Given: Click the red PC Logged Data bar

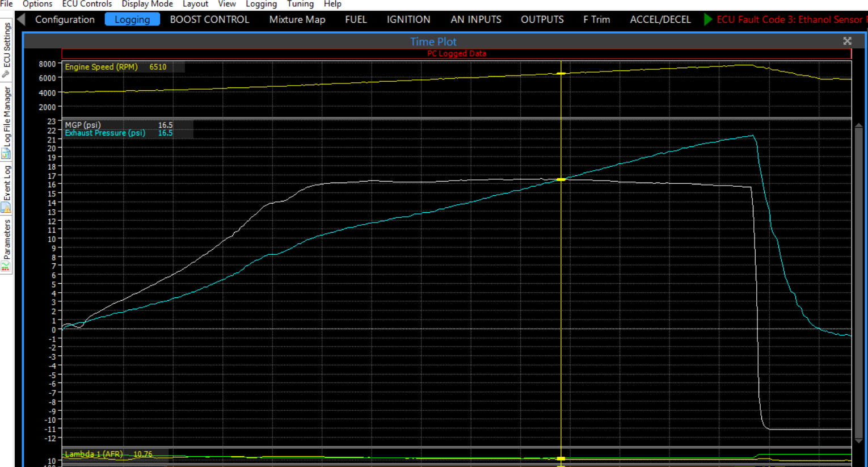Looking at the screenshot, I should tap(456, 53).
